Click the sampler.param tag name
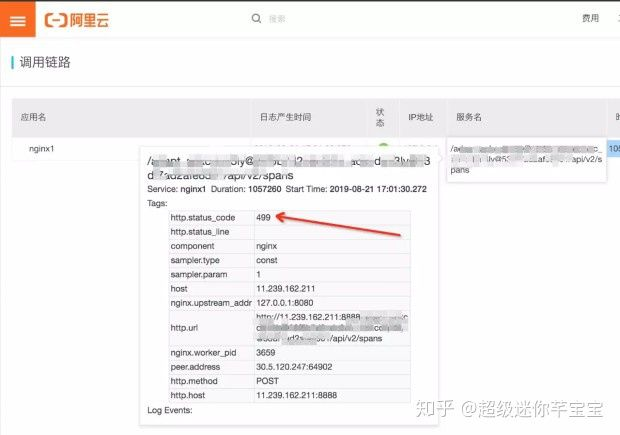Screen dimensions: 620x435 point(199,275)
